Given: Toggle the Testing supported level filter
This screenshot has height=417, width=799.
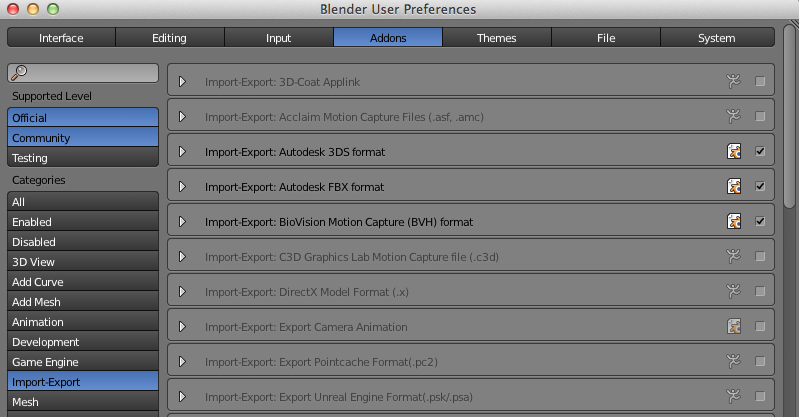Looking at the screenshot, I should pyautogui.click(x=83, y=158).
